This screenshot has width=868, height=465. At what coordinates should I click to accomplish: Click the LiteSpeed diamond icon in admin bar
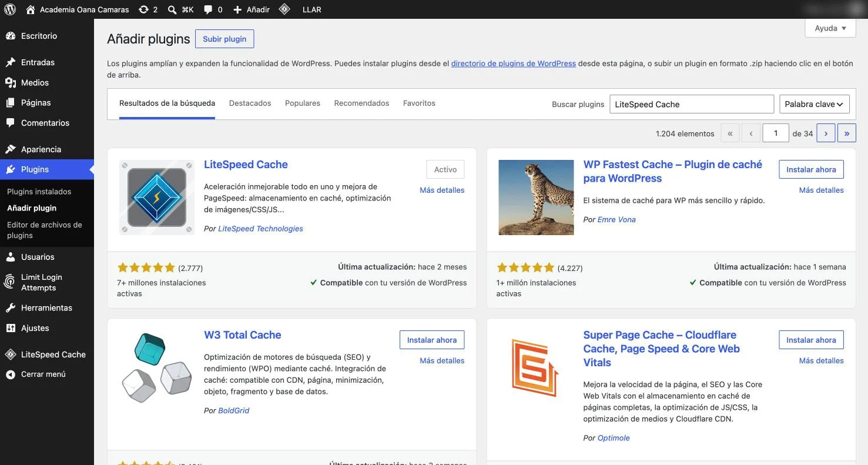coord(284,9)
